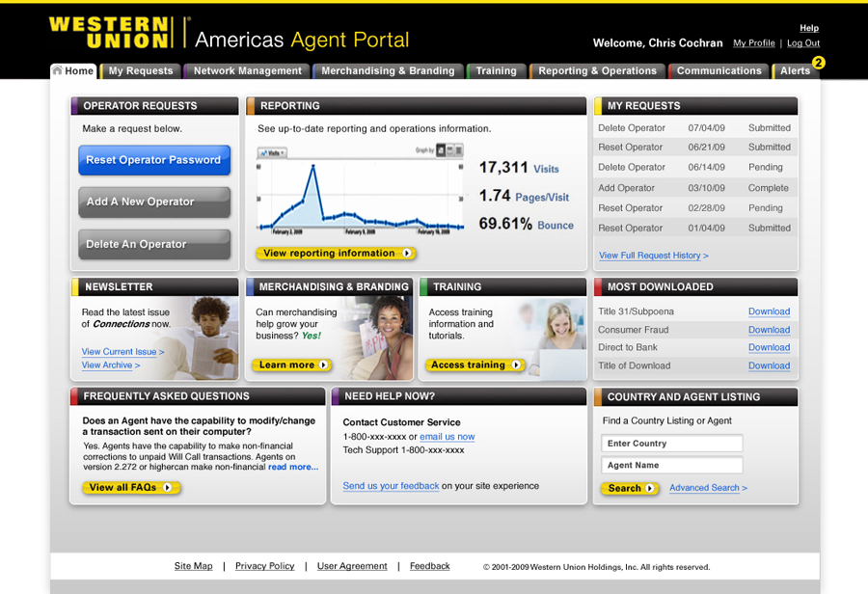
Task: Open the Privacy Policy footer link
Action: [264, 566]
